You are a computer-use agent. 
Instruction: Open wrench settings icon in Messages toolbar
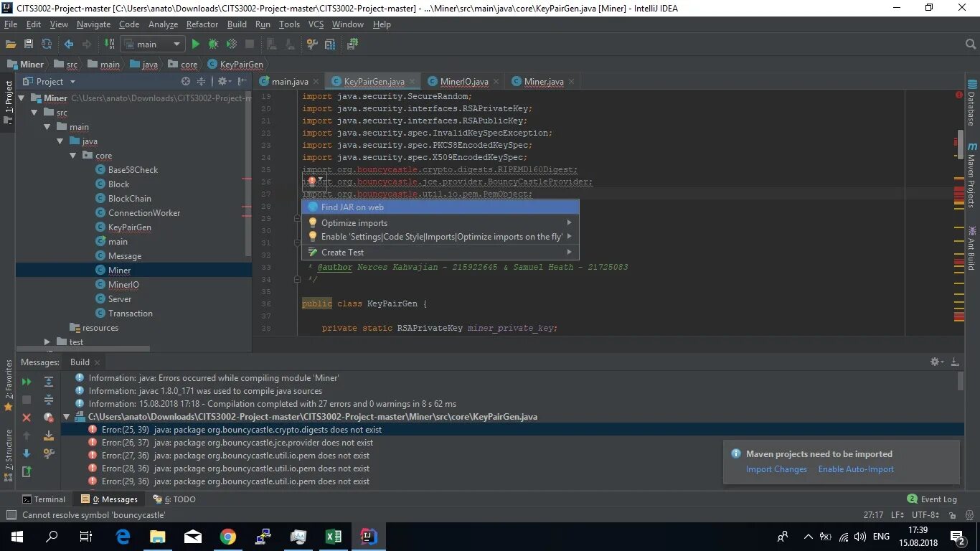[49, 453]
